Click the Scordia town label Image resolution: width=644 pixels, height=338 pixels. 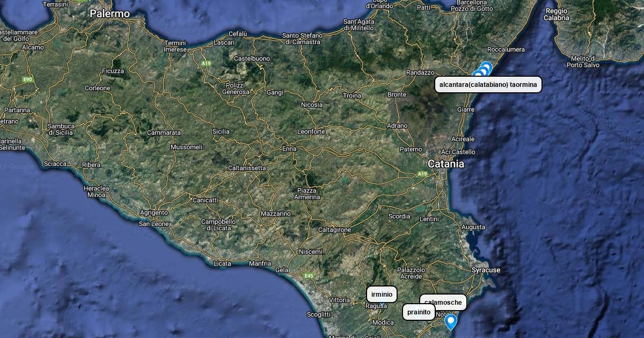399,216
